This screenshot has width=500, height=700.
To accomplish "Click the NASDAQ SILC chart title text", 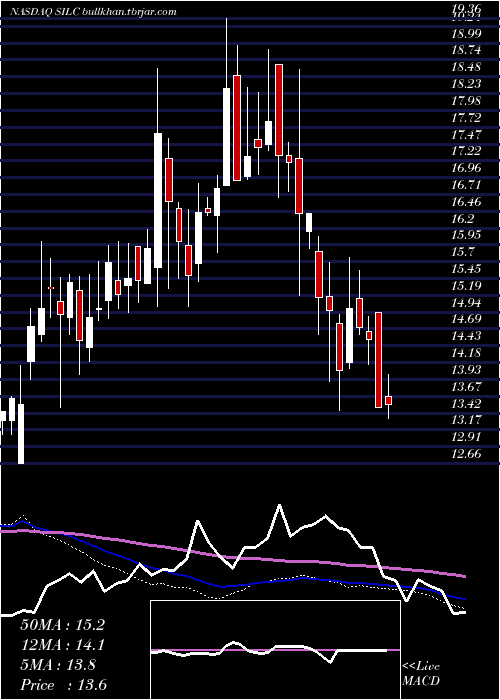I will tap(94, 12).
